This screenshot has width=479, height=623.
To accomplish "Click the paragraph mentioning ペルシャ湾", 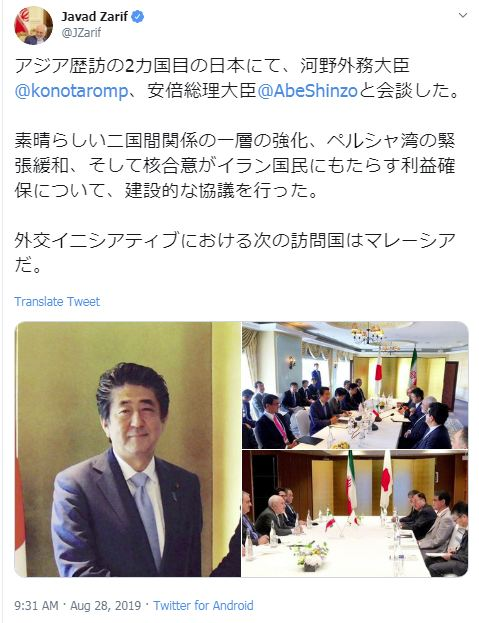I will click(235, 166).
